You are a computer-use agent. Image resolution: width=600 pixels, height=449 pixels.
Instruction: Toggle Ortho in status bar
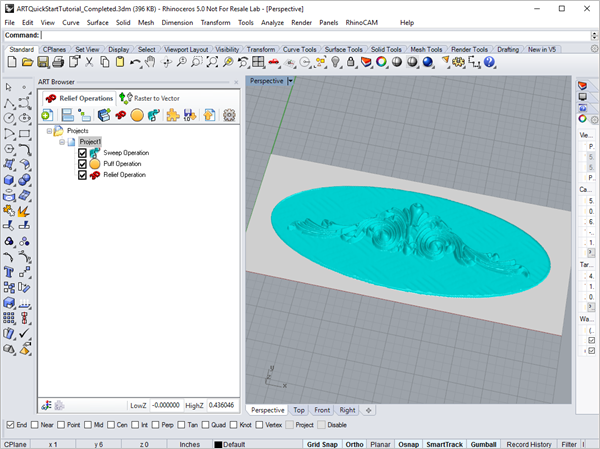tap(354, 444)
